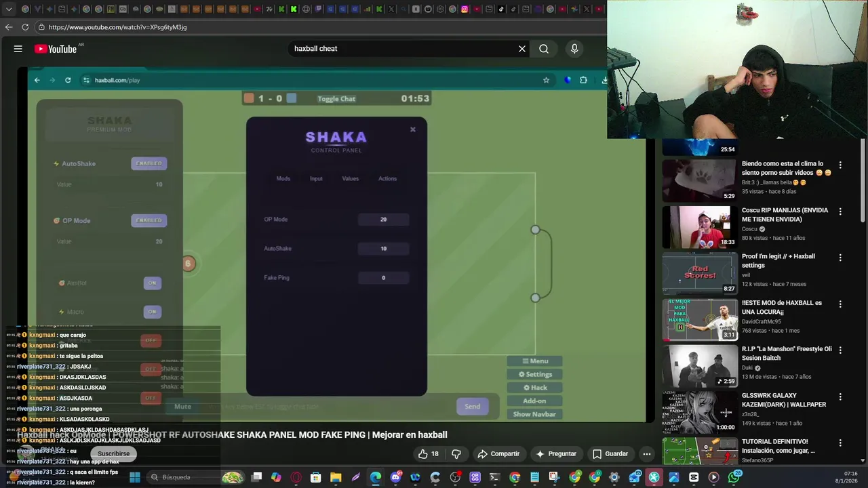This screenshot has width=868, height=488.
Task: Run the YouTube search with magnifier button
Action: point(544,49)
